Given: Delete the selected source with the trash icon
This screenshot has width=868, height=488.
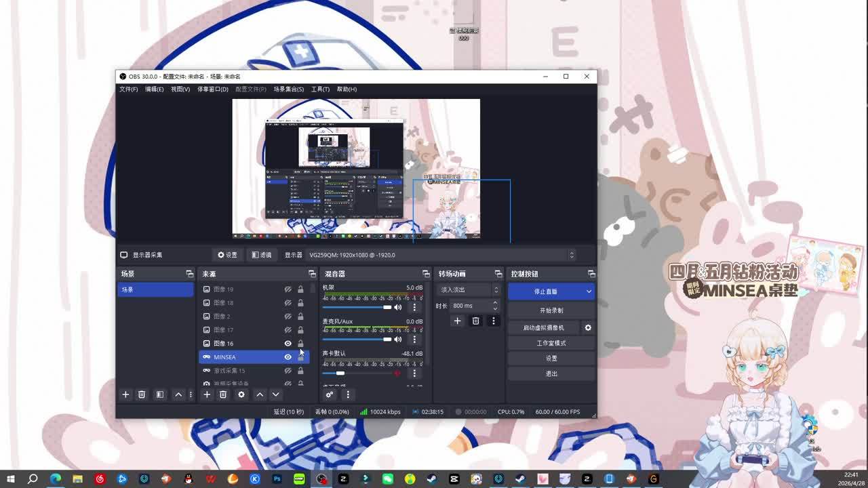Looking at the screenshot, I should (x=223, y=394).
